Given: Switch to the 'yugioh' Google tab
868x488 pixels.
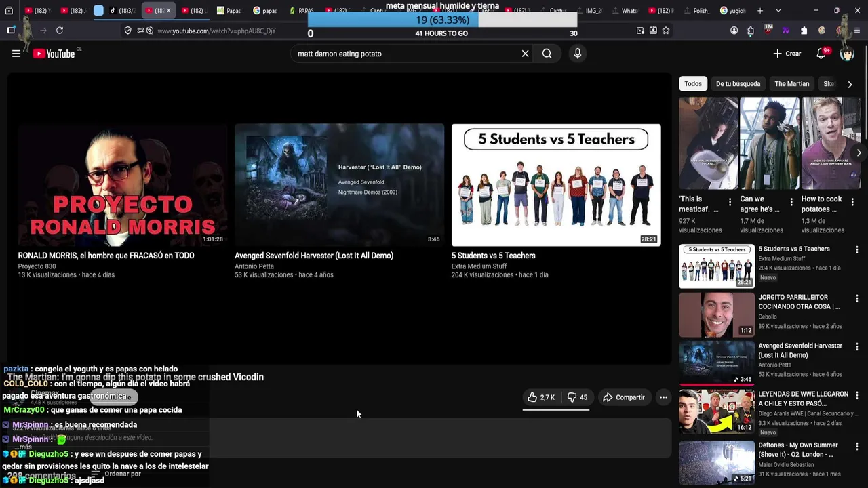Looking at the screenshot, I should tap(732, 11).
